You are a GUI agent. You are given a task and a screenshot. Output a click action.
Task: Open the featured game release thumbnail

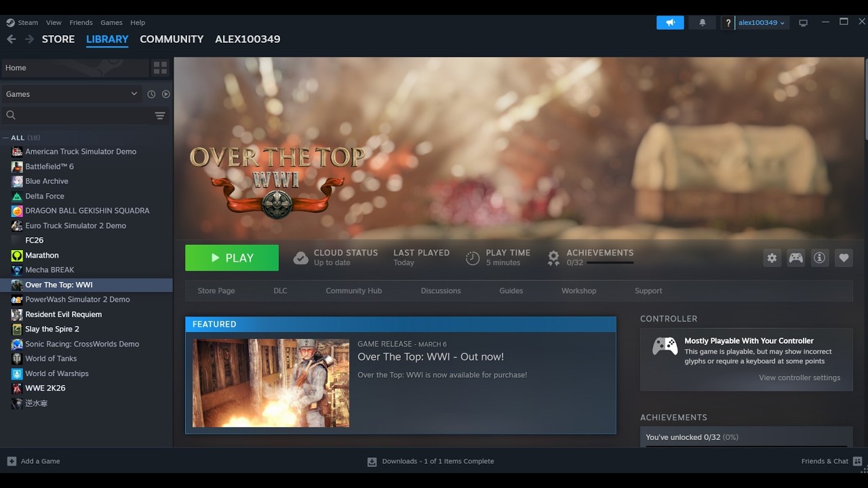click(271, 383)
